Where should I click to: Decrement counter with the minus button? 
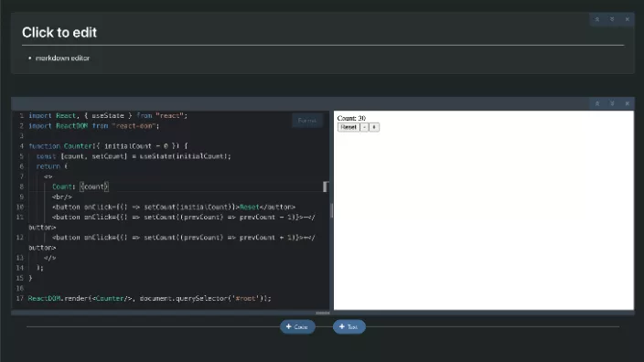[x=364, y=127]
